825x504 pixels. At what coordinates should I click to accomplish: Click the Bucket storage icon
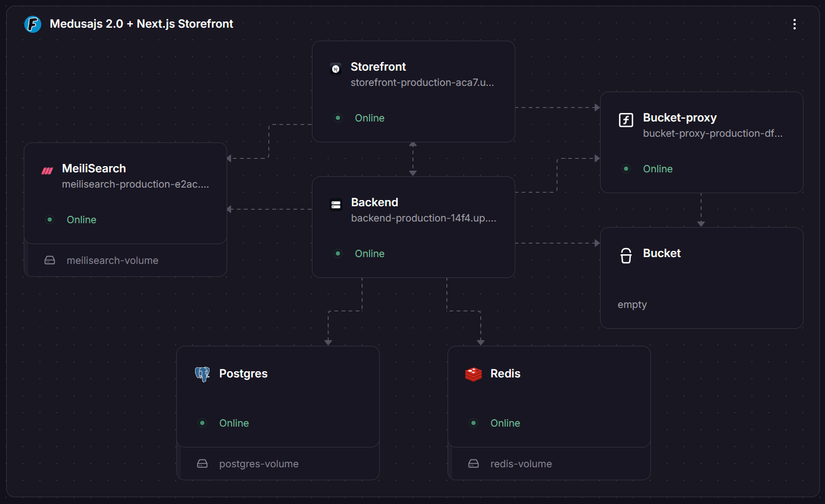pyautogui.click(x=626, y=255)
